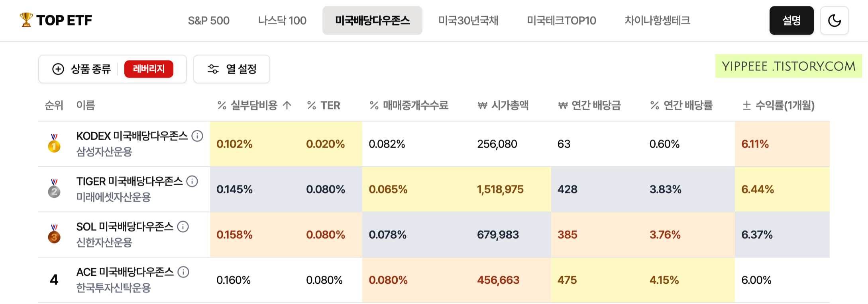Select 미국배당다우존스 tab

[372, 20]
